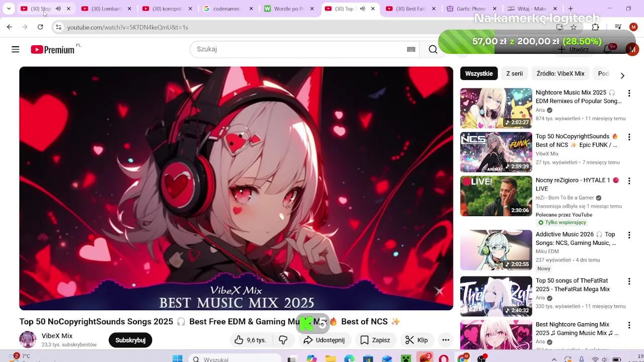Open options for Top 50 songs of TheFatRat
Screen dimensions: 644x362
(629, 281)
